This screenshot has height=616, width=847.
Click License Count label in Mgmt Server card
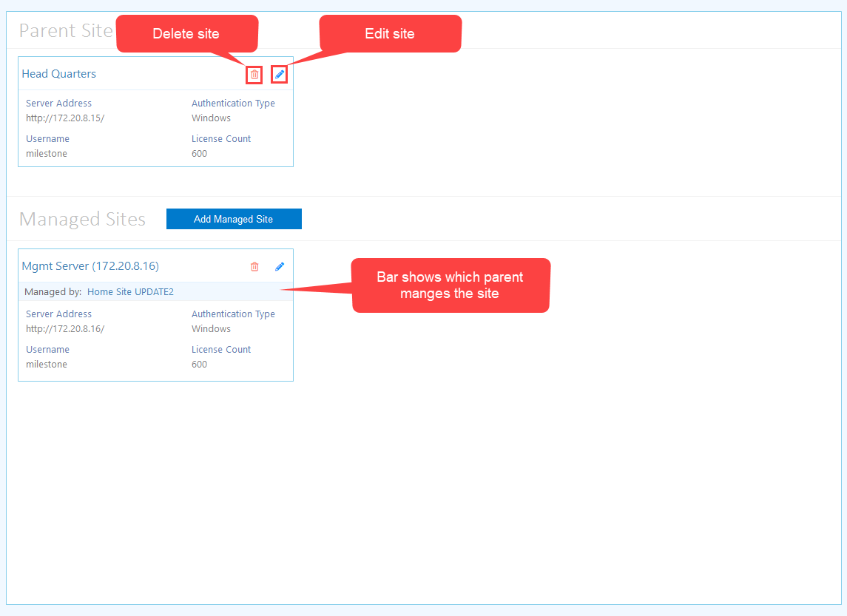click(x=221, y=350)
